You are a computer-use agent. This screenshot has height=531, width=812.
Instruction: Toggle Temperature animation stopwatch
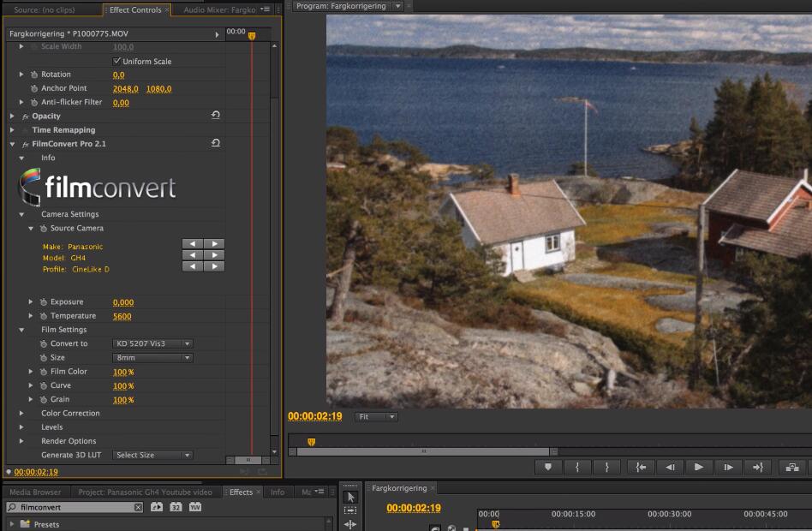[44, 316]
